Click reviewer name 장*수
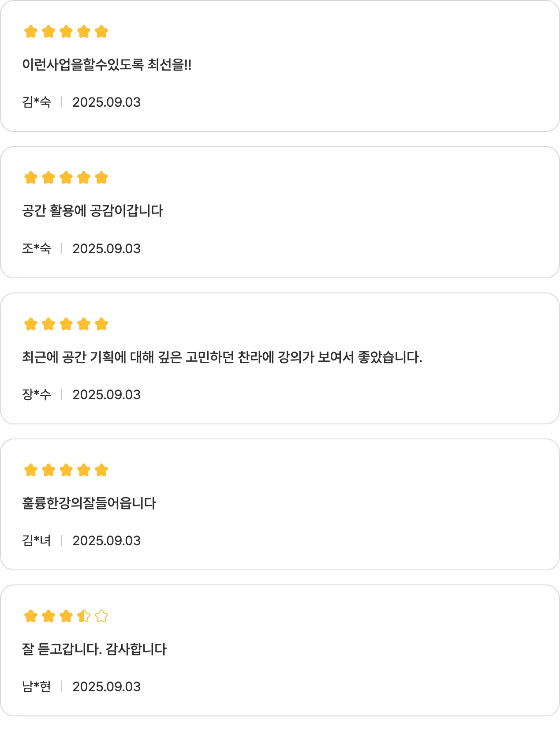 click(37, 395)
